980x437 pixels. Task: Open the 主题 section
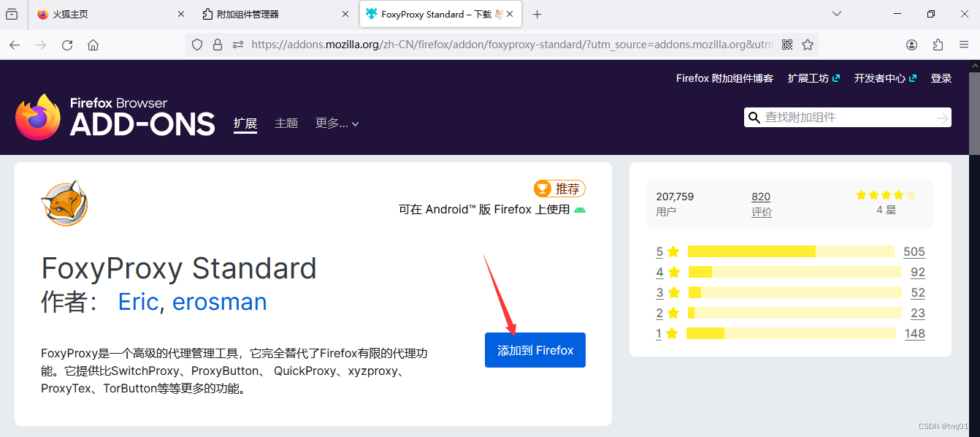pos(286,123)
